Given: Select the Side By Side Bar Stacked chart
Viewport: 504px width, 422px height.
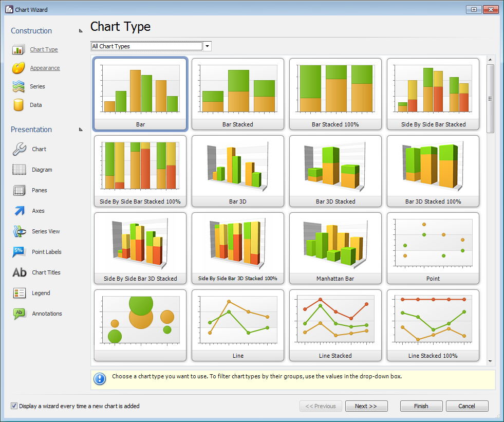Looking at the screenshot, I should pos(433,94).
